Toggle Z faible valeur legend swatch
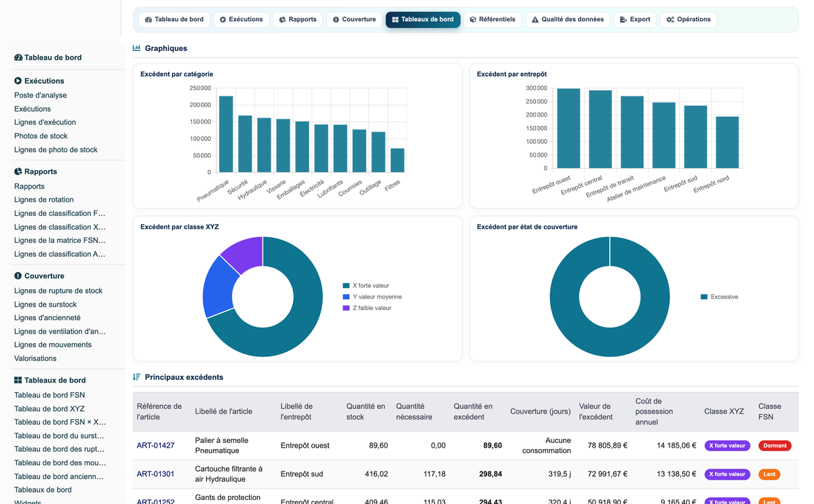The height and width of the screenshot is (504, 814). (346, 308)
